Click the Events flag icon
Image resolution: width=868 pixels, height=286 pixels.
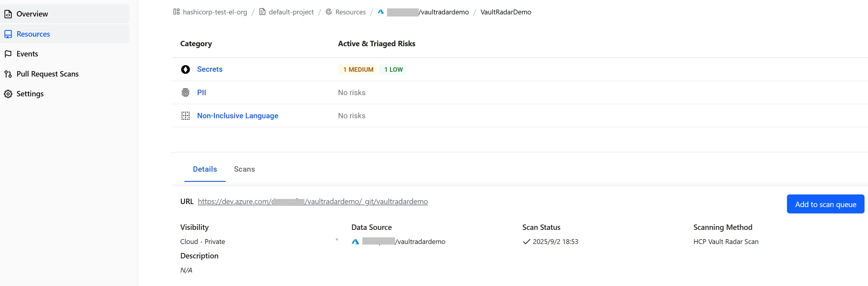tap(8, 54)
